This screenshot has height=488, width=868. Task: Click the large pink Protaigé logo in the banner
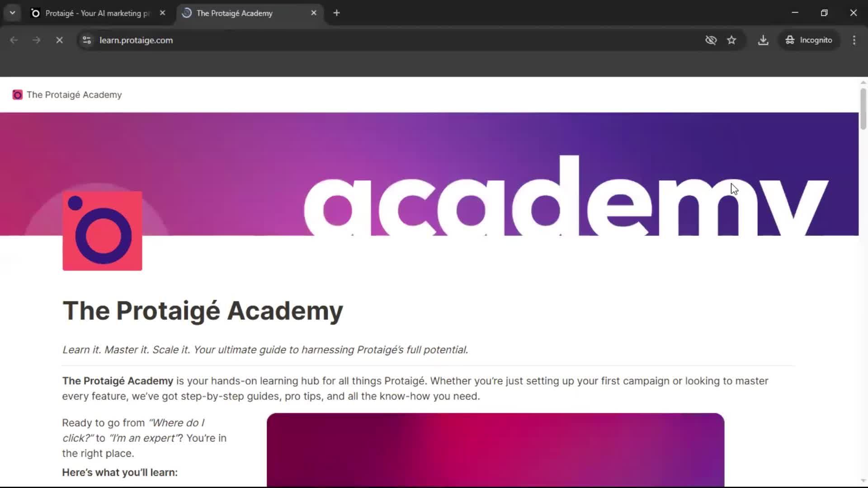click(102, 231)
